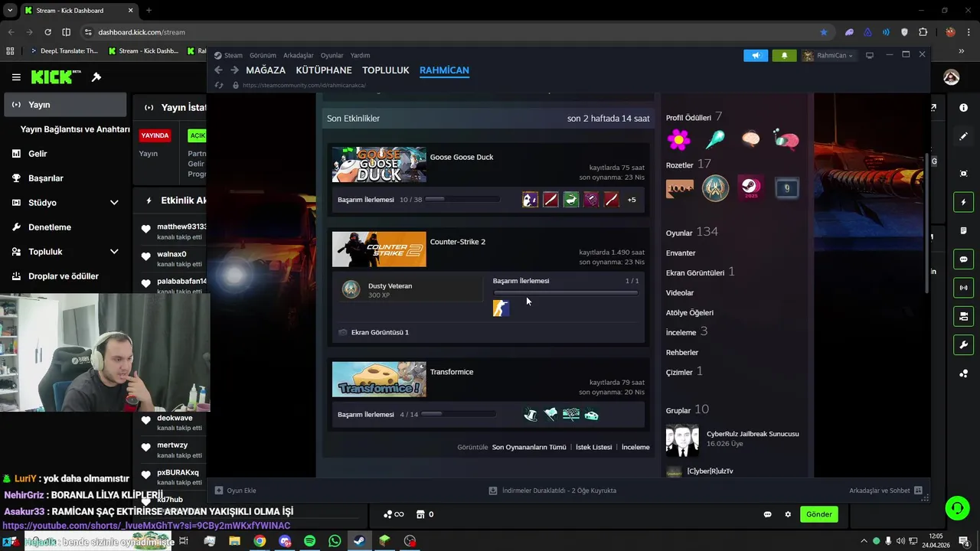Expand the Stüdyo section chevron
Screen dimensions: 980x551
click(114, 203)
